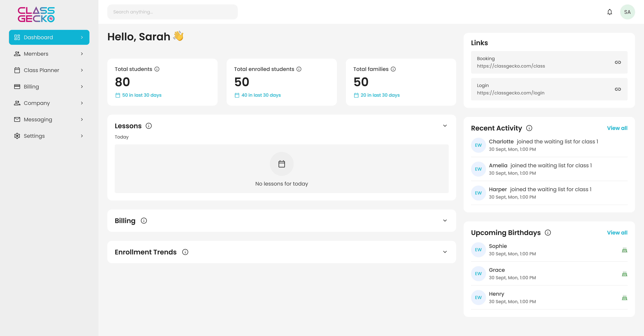Click 50 in last 30 days students link
Image resolution: width=644 pixels, height=336 pixels.
[142, 95]
